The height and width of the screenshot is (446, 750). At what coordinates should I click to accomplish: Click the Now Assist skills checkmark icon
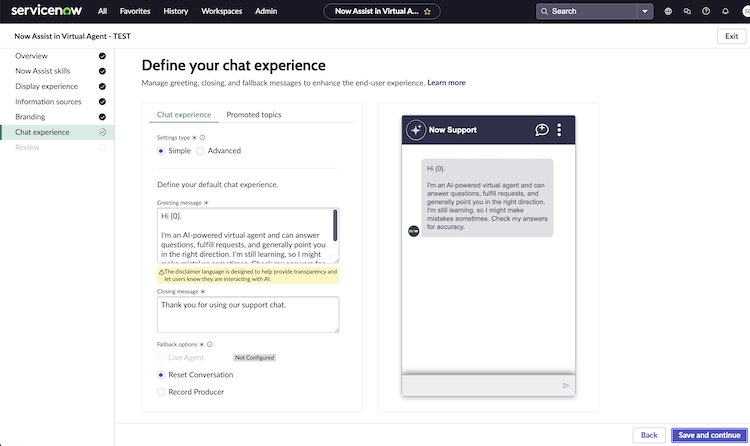pyautogui.click(x=102, y=71)
